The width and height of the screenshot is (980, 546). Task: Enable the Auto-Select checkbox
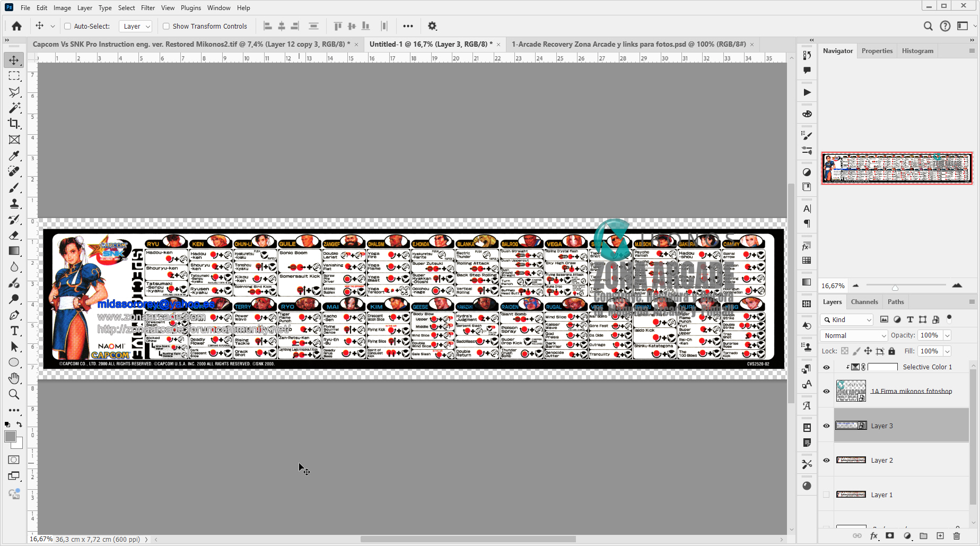67,26
